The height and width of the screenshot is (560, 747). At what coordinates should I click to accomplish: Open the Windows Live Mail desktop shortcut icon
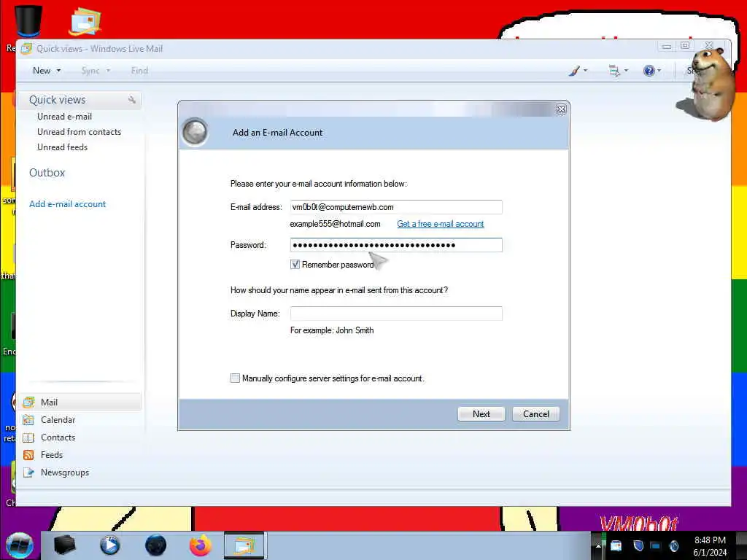pyautogui.click(x=85, y=20)
